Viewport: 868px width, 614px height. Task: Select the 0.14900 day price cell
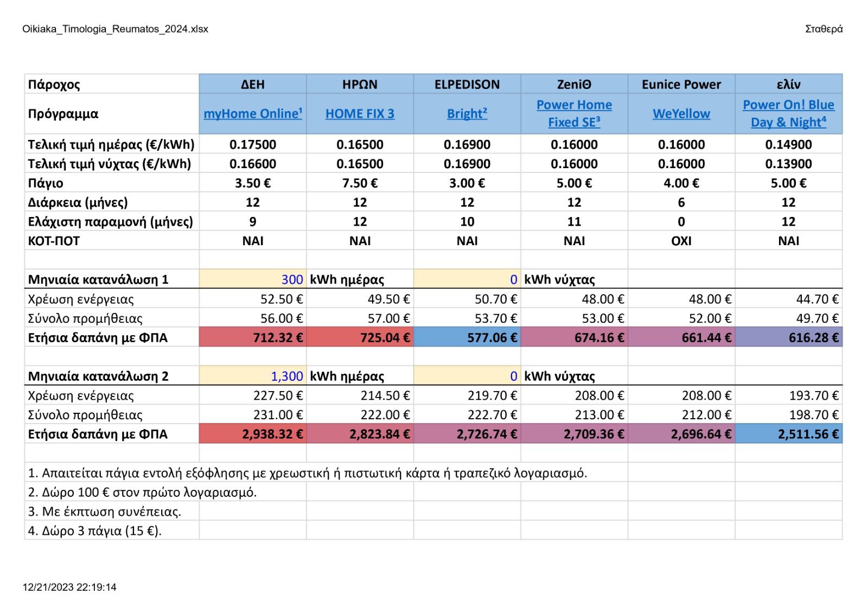coord(788,144)
